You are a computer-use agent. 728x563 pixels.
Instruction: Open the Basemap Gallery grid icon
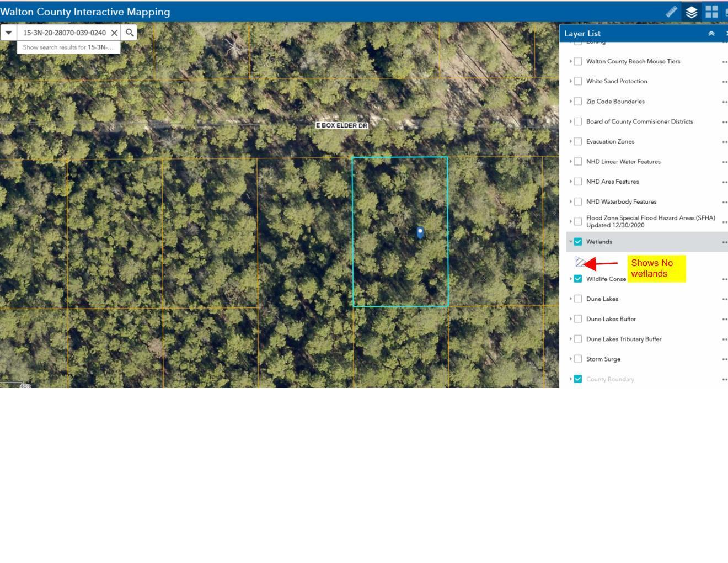(712, 11)
